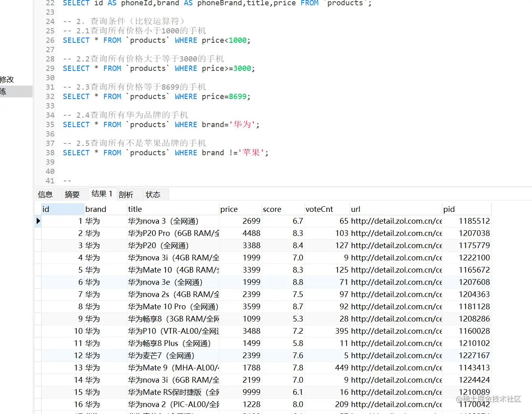Select the pid cell 1222100
This screenshot has height=414, width=532.
pyautogui.click(x=467, y=258)
